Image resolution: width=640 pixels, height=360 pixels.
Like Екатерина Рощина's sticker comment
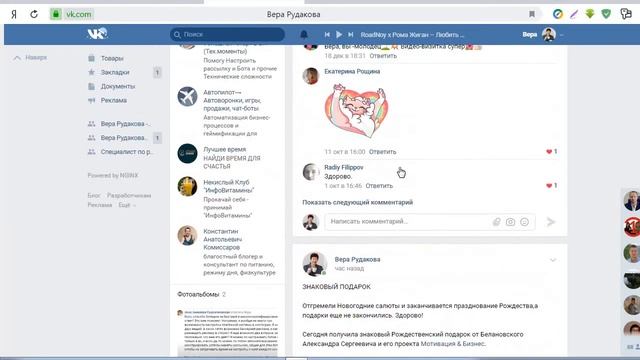point(551,151)
